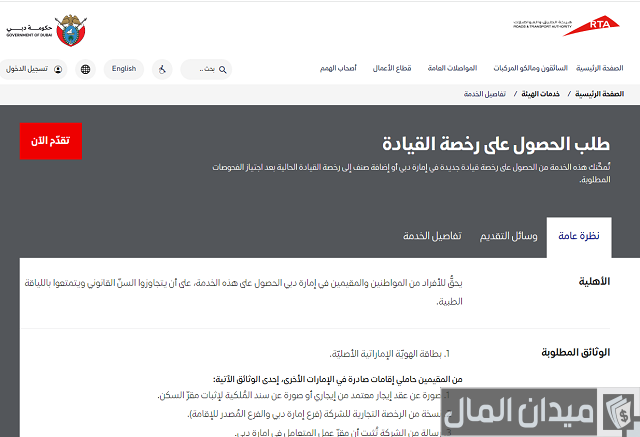Switch language to English
Viewport: 640px width, 437px height.
point(124,69)
